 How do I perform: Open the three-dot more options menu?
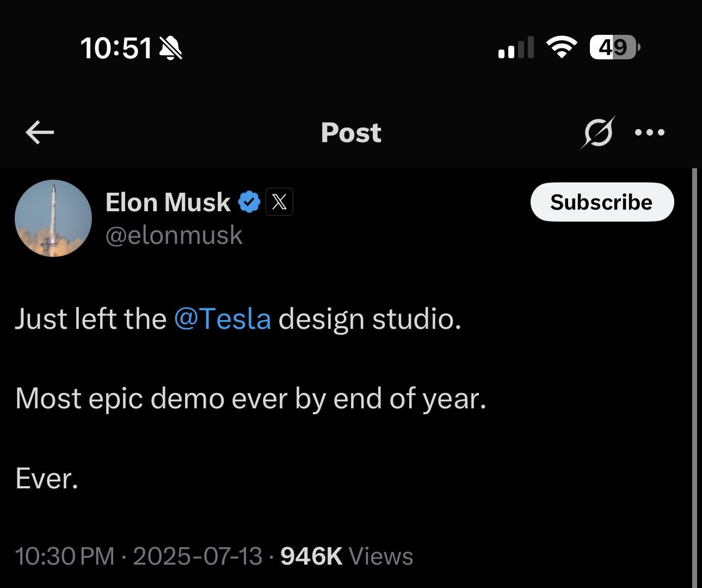tap(650, 132)
